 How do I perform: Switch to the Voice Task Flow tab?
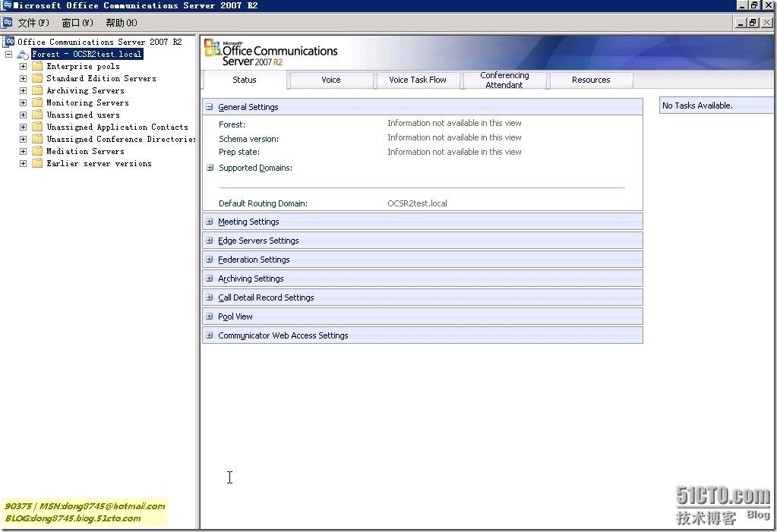click(x=418, y=80)
